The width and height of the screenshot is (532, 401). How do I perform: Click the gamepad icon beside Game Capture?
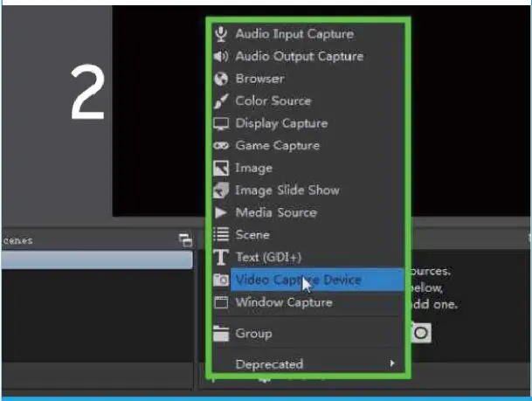[x=221, y=146]
